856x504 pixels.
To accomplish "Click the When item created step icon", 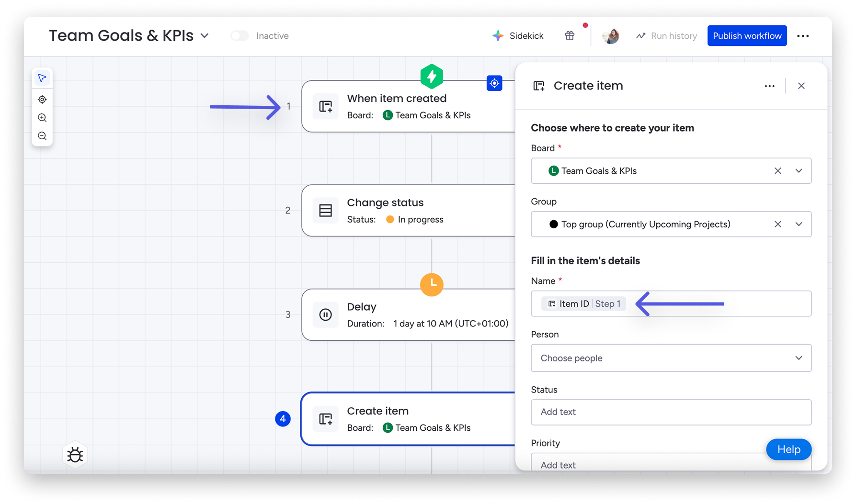I will pos(326,106).
